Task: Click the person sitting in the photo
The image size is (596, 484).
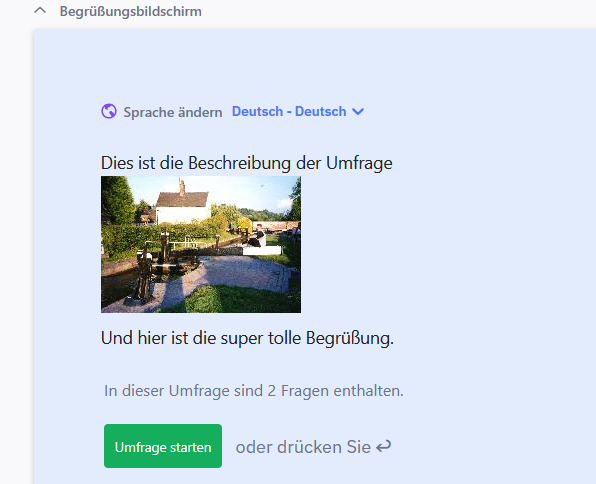Action: click(259, 235)
